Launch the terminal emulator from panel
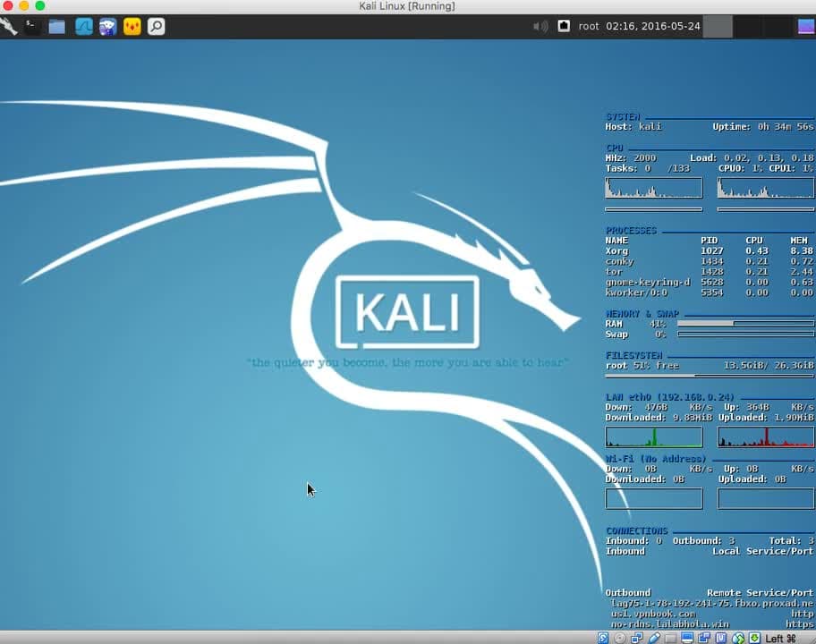The width and height of the screenshot is (816, 644). pos(33,26)
